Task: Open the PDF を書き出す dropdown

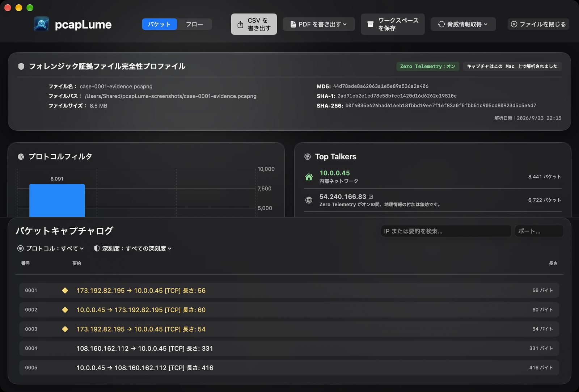Action: click(319, 24)
